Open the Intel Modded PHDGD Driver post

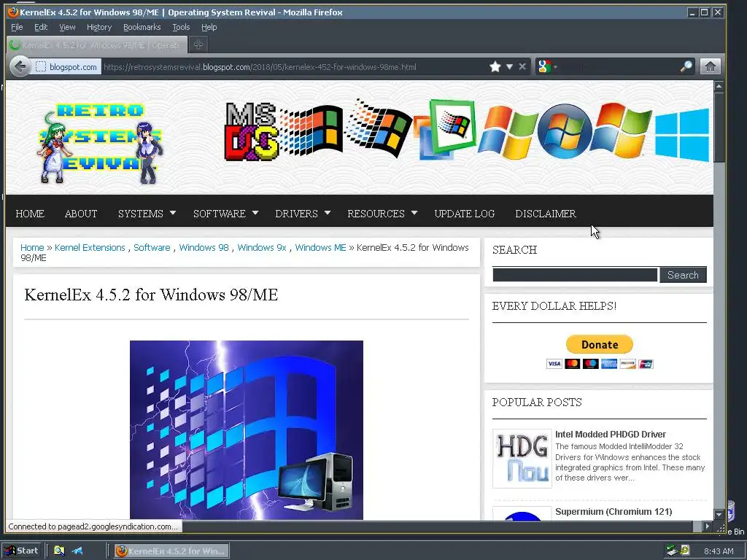611,435
